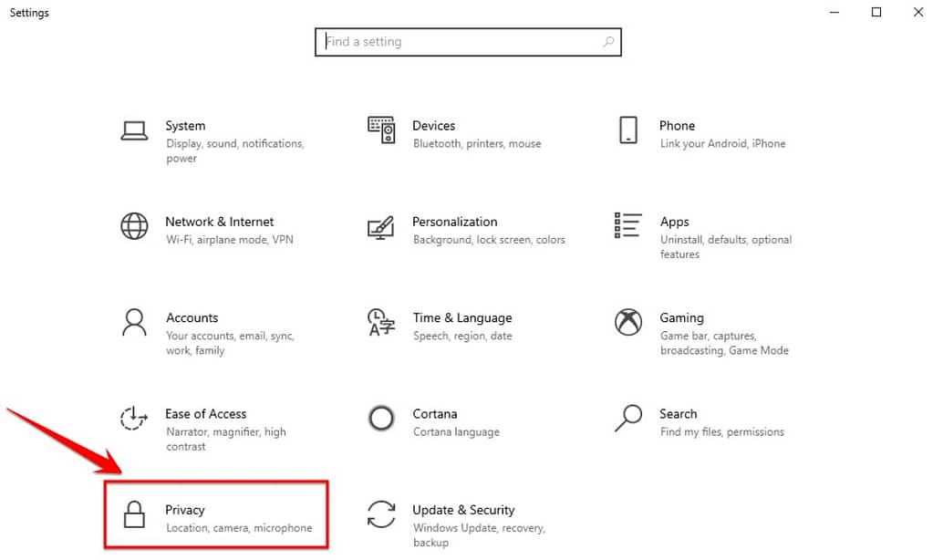This screenshot has width=933, height=560.
Task: Open the Network & Internet text link
Action: pyautogui.click(x=220, y=222)
